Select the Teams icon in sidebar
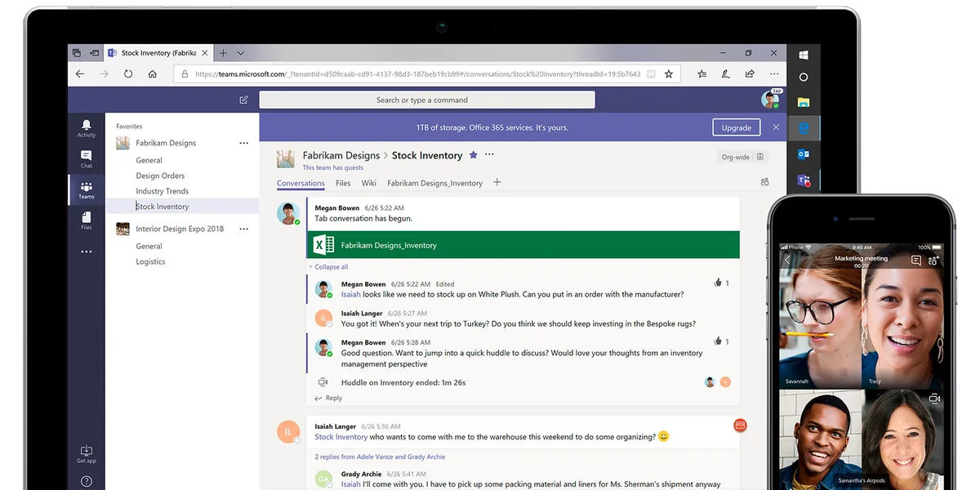This screenshot has width=980, height=490. click(x=86, y=189)
